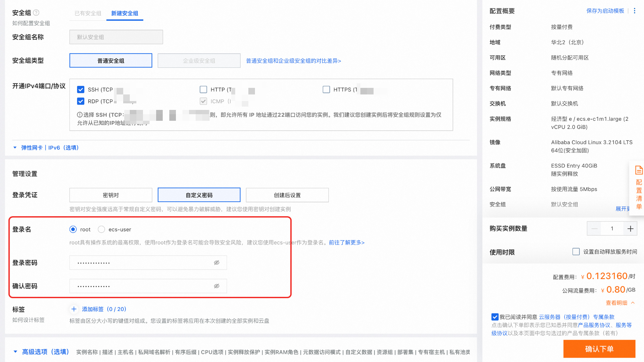Open 保存为启动模板 link
The width and height of the screenshot is (644, 362).
(605, 11)
